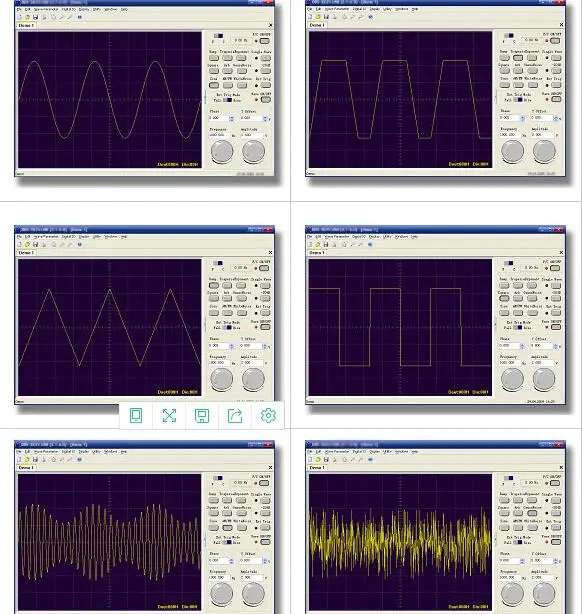Image resolution: width=582 pixels, height=614 pixels.
Task: Click Save disk icon in triangle wave window
Action: pyautogui.click(x=35, y=244)
